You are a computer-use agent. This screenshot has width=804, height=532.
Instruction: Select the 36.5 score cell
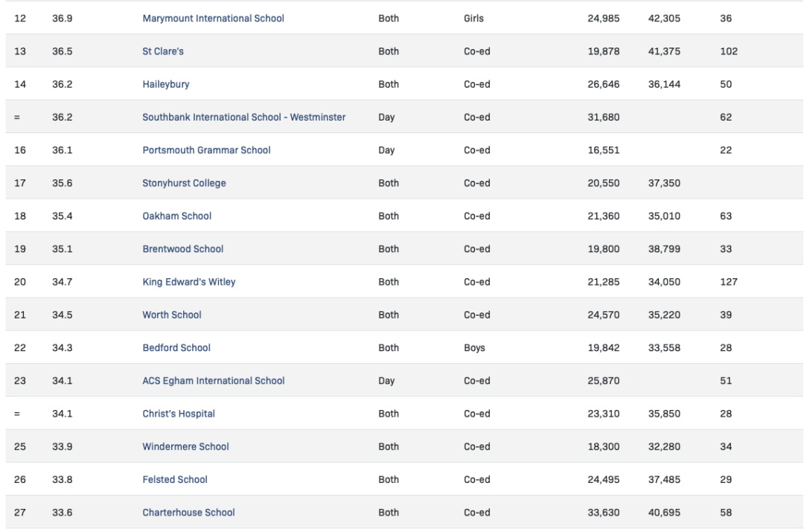pos(62,51)
